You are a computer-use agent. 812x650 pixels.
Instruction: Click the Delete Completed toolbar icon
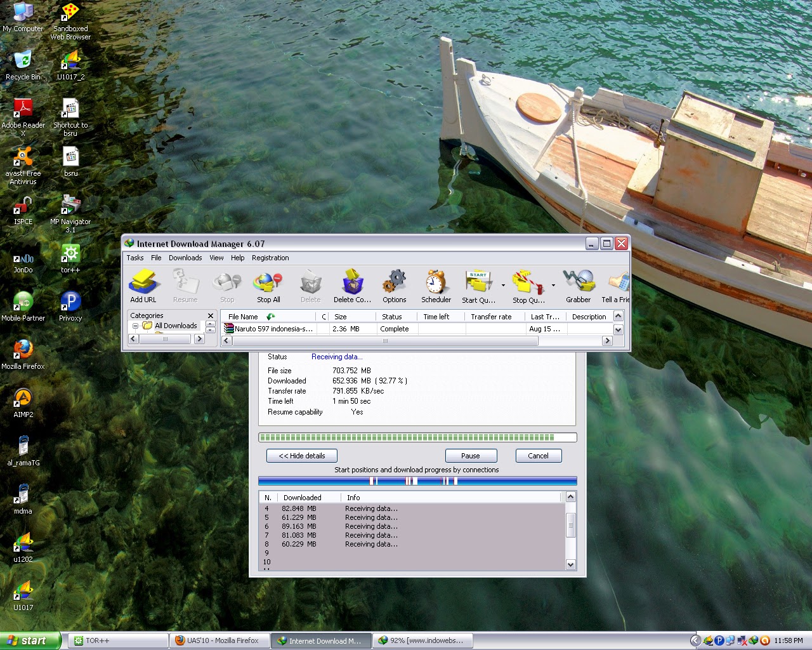tap(353, 286)
